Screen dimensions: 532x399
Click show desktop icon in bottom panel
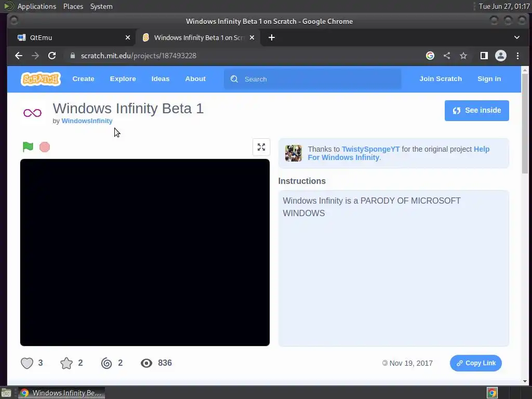click(6, 393)
